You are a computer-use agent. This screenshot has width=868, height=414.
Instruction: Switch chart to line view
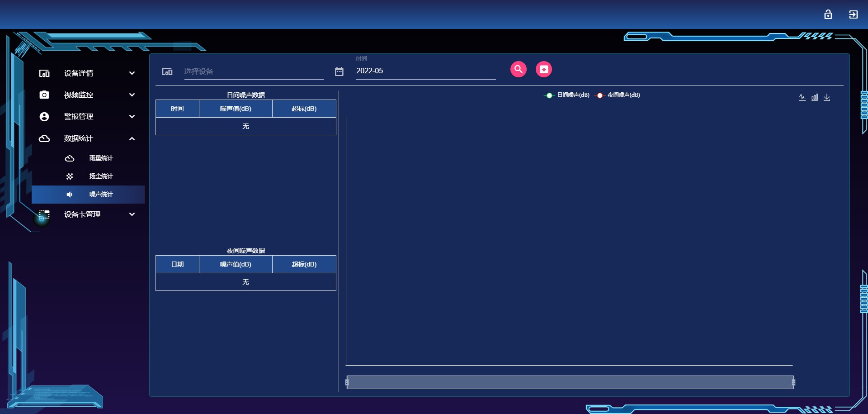coord(802,97)
